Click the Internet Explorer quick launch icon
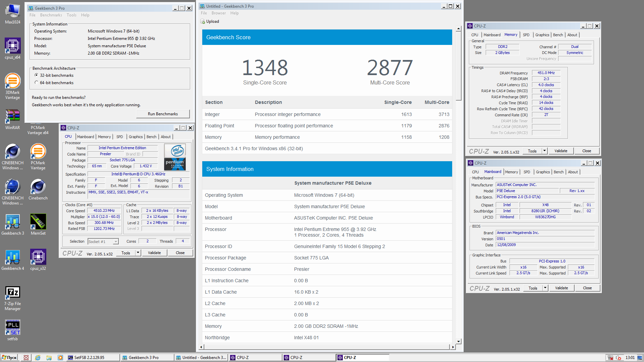644x362 pixels. click(x=38, y=358)
